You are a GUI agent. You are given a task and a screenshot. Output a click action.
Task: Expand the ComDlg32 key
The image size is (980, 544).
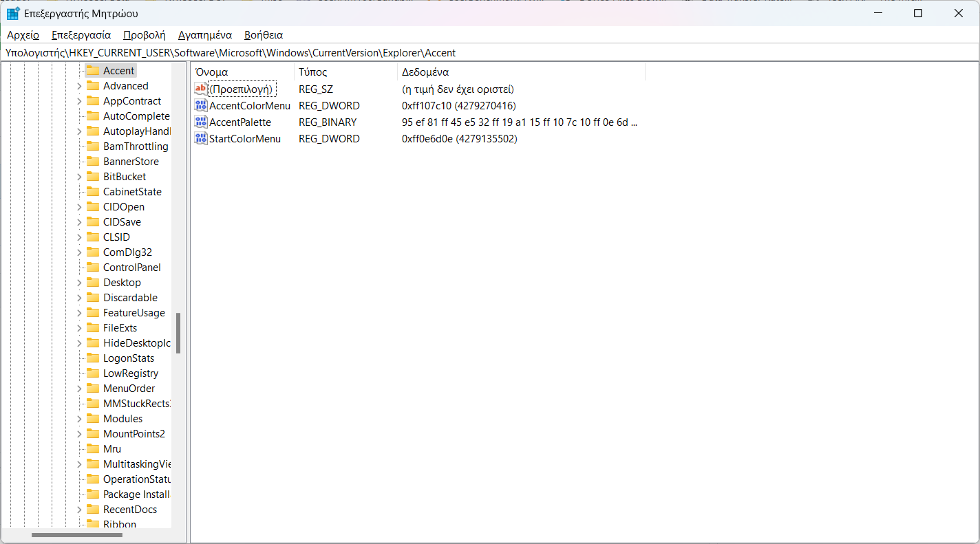point(79,252)
